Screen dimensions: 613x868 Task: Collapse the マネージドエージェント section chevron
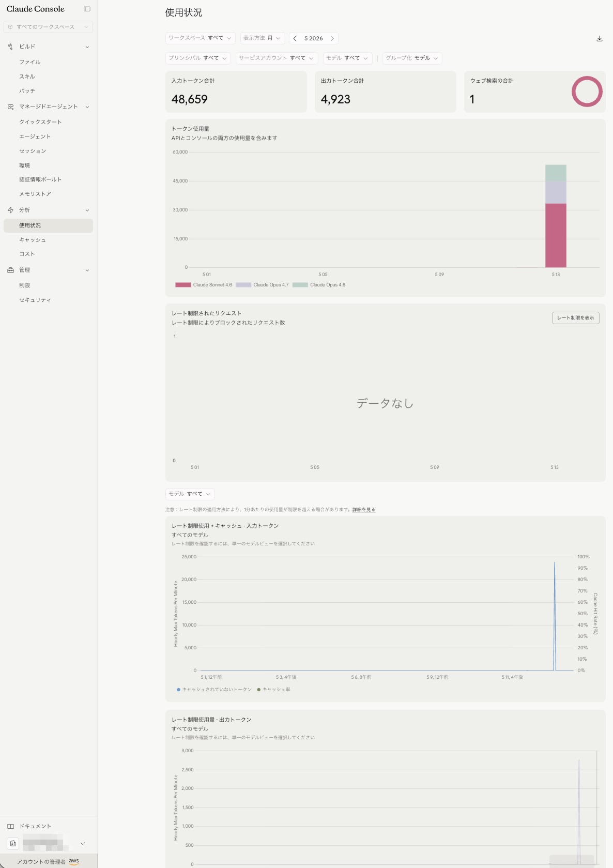point(87,106)
